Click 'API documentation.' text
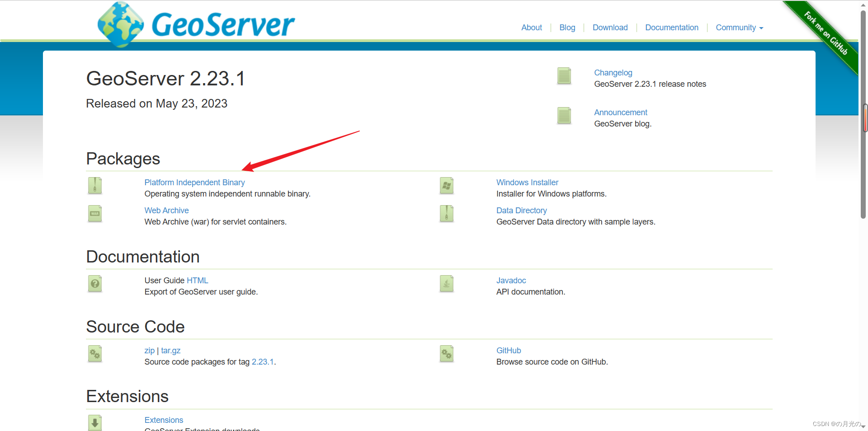 pyautogui.click(x=531, y=292)
